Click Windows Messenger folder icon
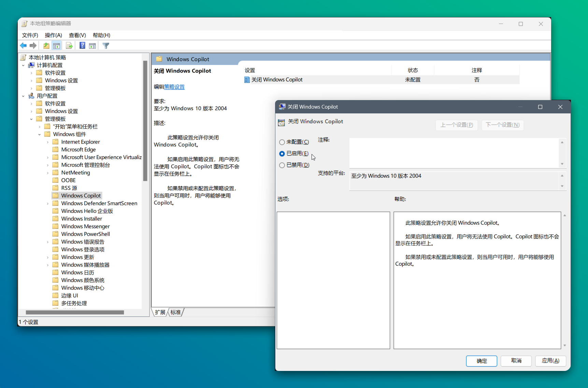 click(55, 226)
